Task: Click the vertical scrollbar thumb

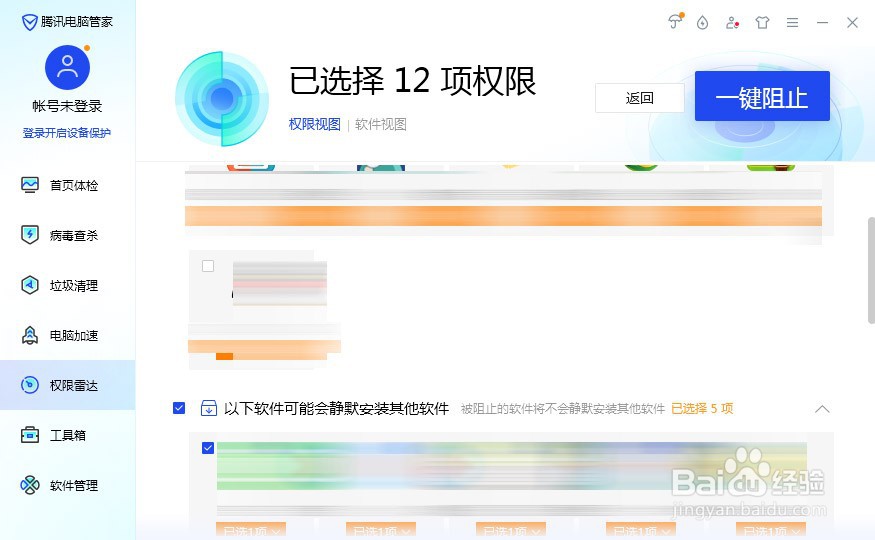Action: click(871, 270)
